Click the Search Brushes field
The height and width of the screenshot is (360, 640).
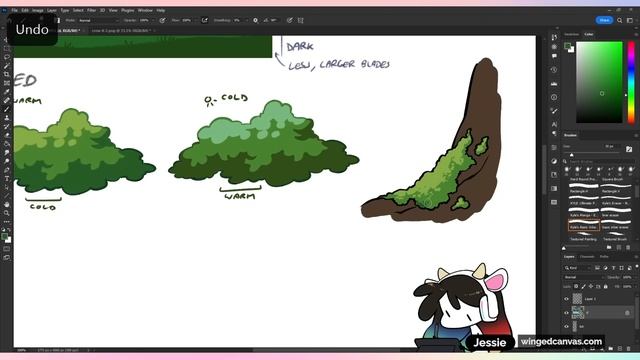coord(598,162)
